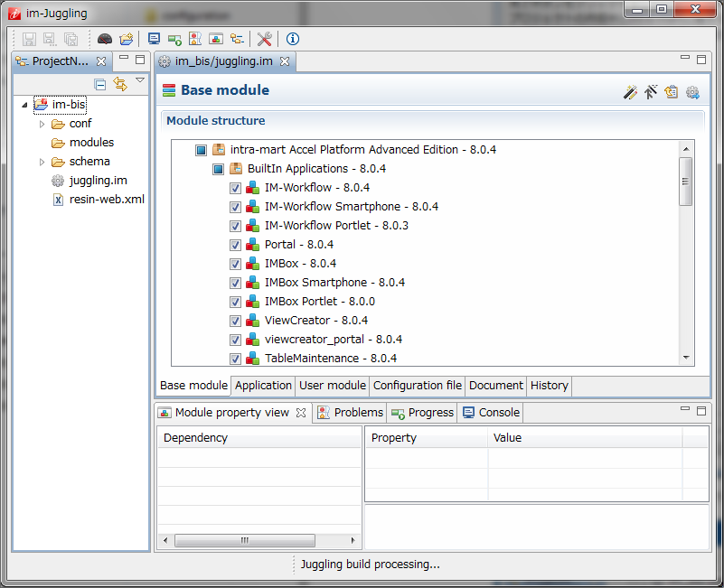Select the Base module tab
Screen dimensions: 724x588
pos(194,386)
